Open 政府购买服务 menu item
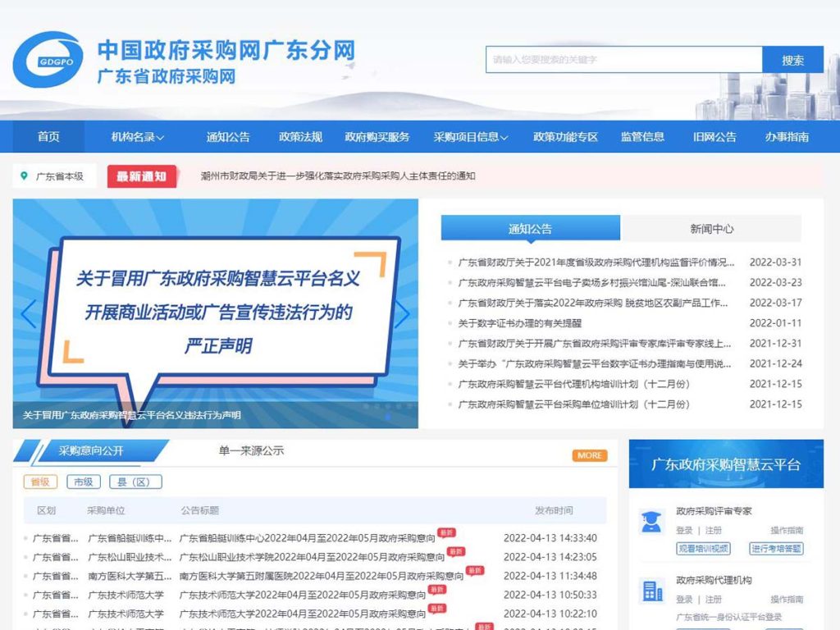 click(377, 137)
